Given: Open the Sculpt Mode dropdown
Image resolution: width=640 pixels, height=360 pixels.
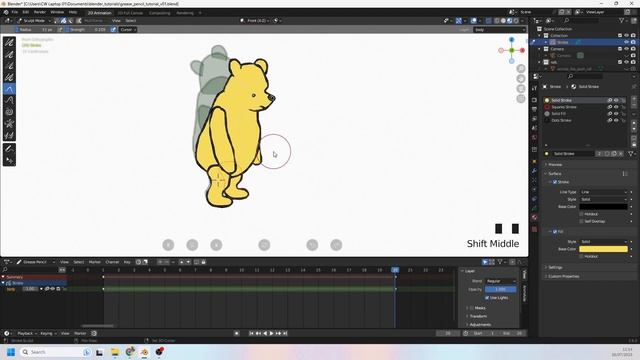Looking at the screenshot, I should pyautogui.click(x=34, y=20).
